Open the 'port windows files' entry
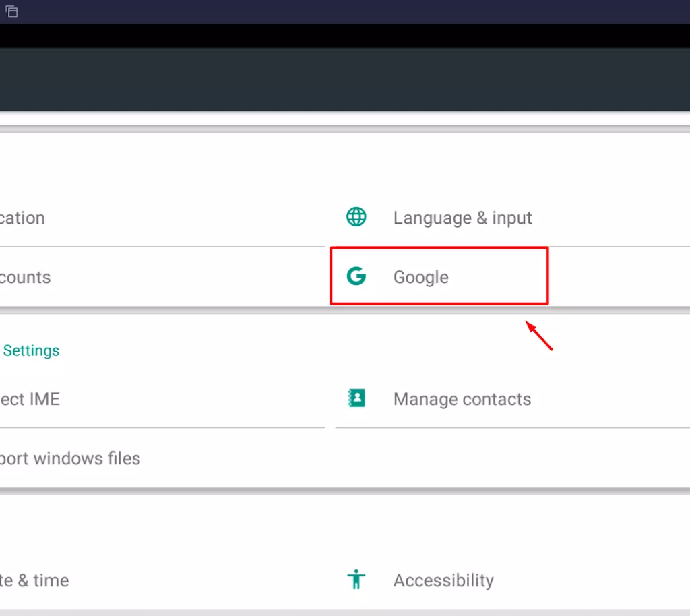 [x=162, y=458]
